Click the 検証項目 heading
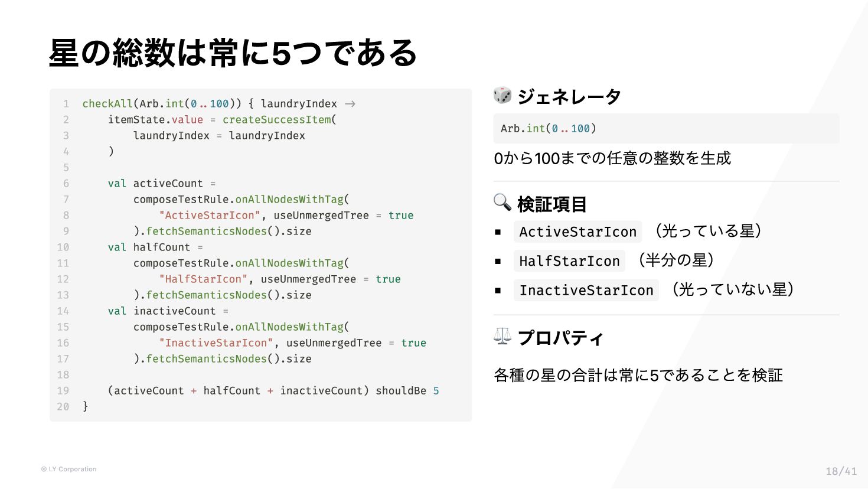Screen dimensions: 868x489 click(x=552, y=204)
